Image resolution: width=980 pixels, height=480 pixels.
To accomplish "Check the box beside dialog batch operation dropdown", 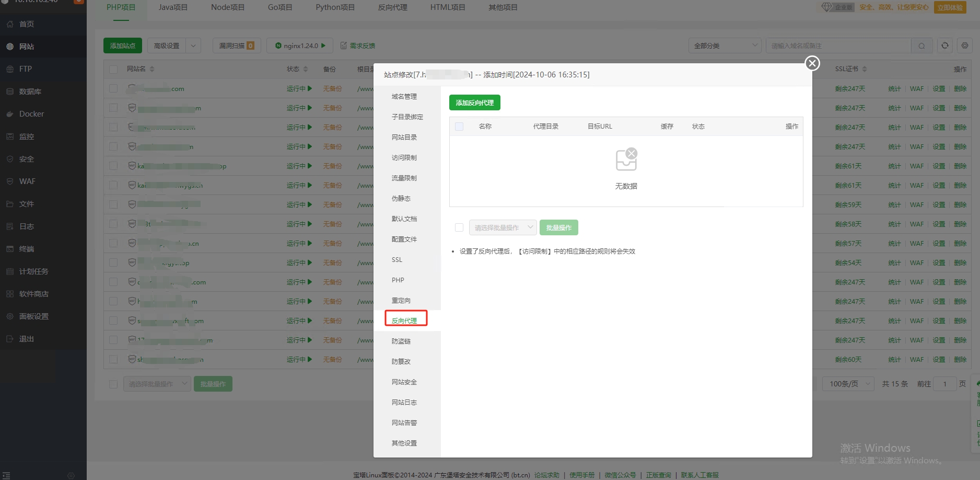I will click(x=459, y=227).
